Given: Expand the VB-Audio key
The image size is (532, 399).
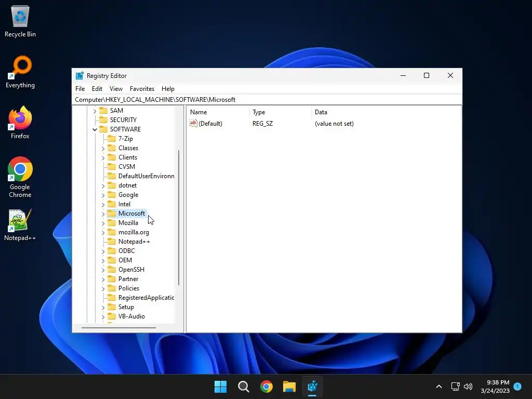Looking at the screenshot, I should pyautogui.click(x=103, y=317).
